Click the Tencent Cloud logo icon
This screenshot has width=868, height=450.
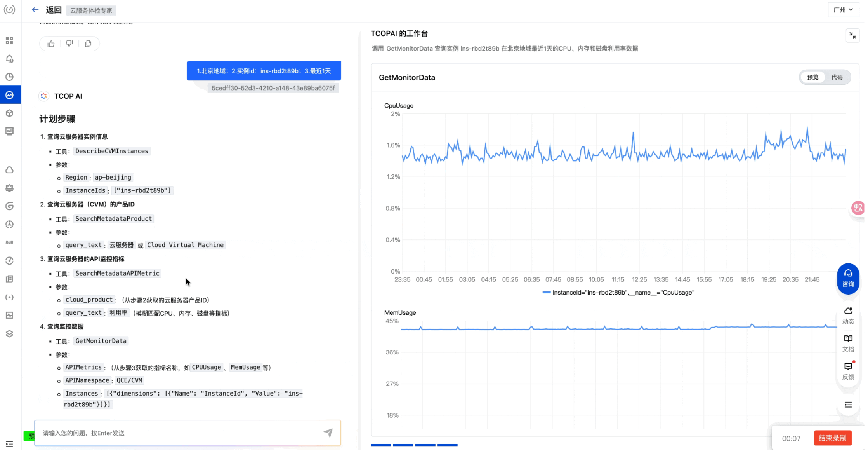pyautogui.click(x=9, y=9)
